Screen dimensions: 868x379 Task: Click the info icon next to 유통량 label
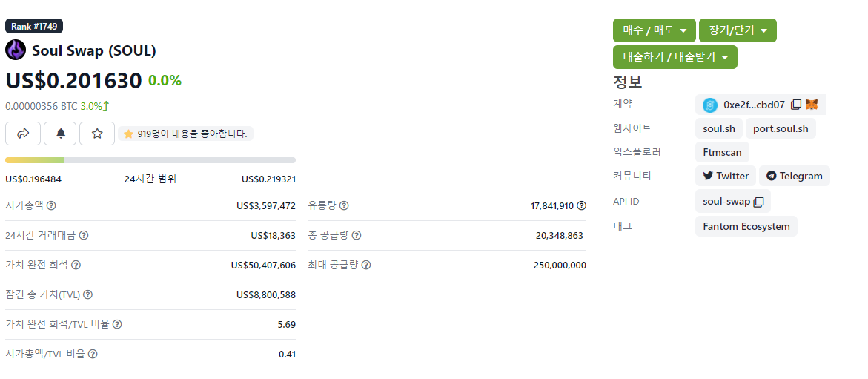tap(344, 205)
